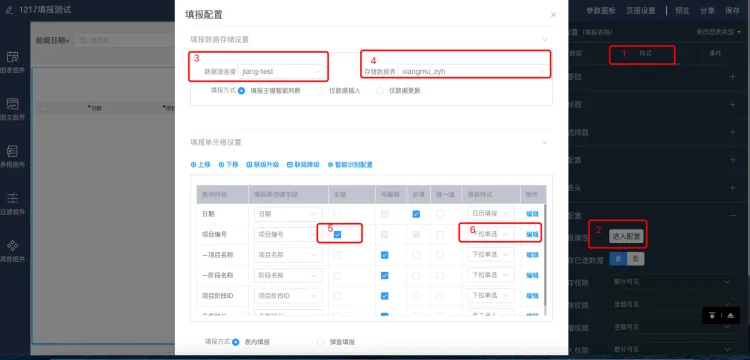Screen dimensions: 750x360
Task: Open 过滤组件 in the left sidebar
Action: [12, 204]
